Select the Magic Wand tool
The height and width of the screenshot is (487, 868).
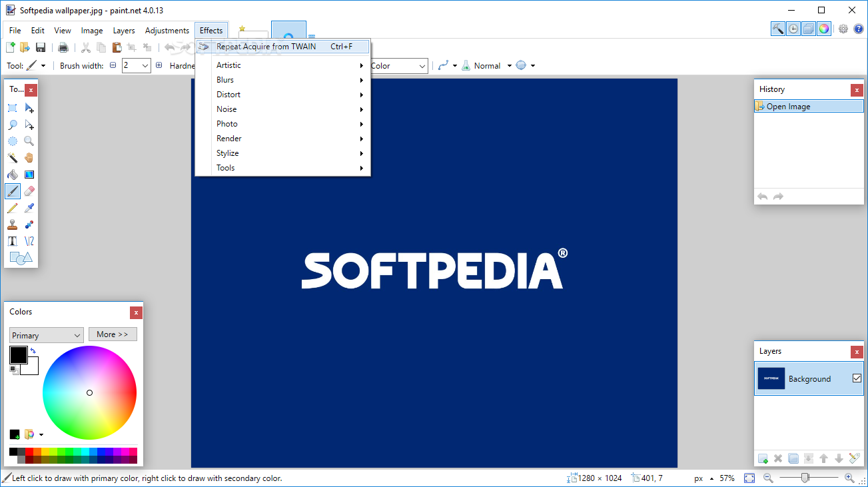[13, 158]
